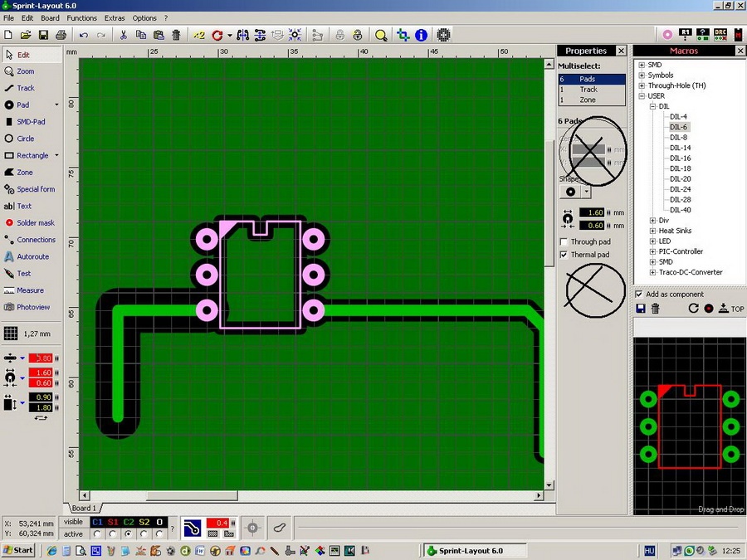The image size is (747, 560).
Task: Open the Functions menu
Action: (81, 18)
